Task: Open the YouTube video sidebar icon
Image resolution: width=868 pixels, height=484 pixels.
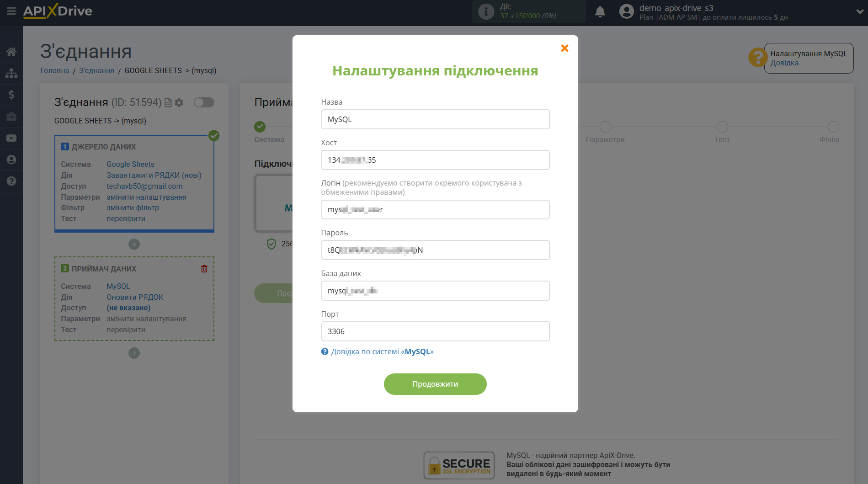Action: (x=11, y=138)
